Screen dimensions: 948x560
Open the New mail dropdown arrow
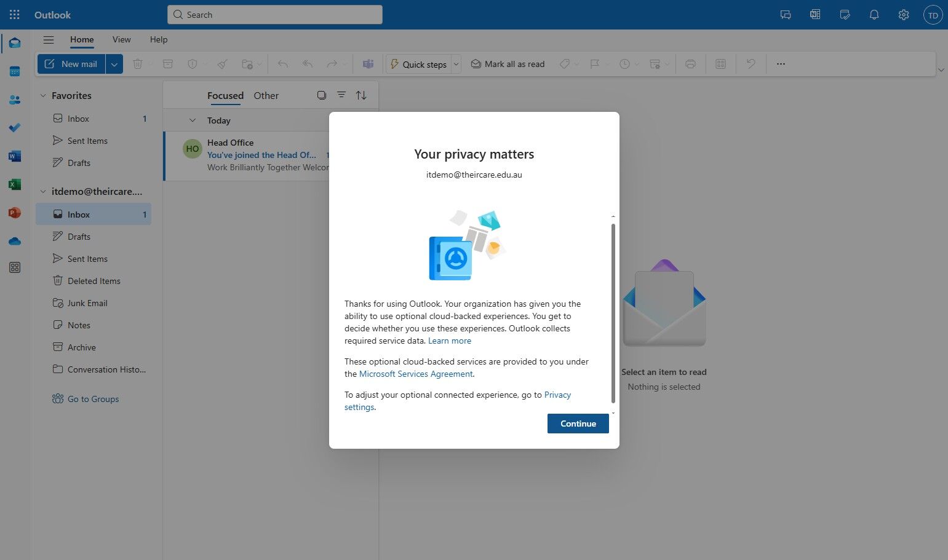(114, 64)
